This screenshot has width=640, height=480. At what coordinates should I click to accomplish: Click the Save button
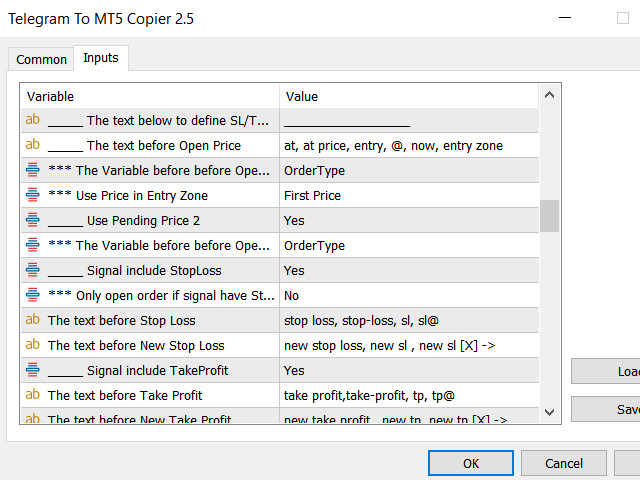(606, 409)
